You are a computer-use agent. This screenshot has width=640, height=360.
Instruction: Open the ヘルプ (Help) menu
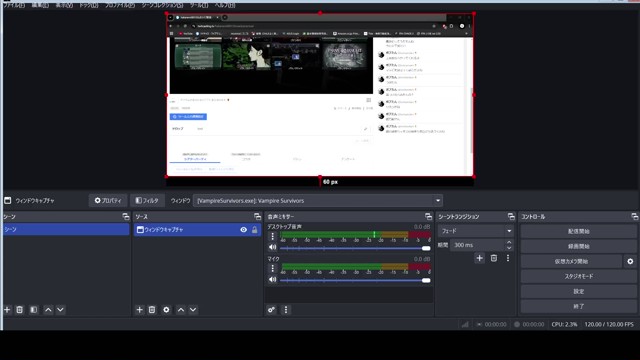pyautogui.click(x=225, y=5)
